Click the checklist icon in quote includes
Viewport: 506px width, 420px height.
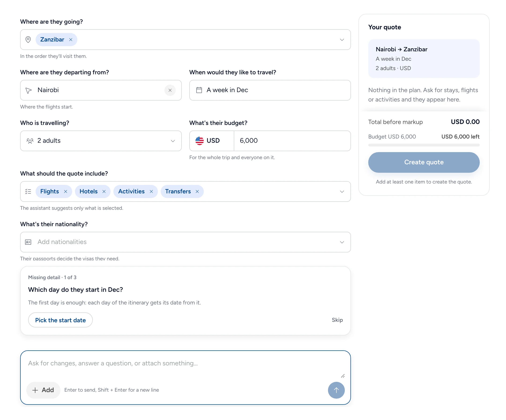pyautogui.click(x=28, y=191)
